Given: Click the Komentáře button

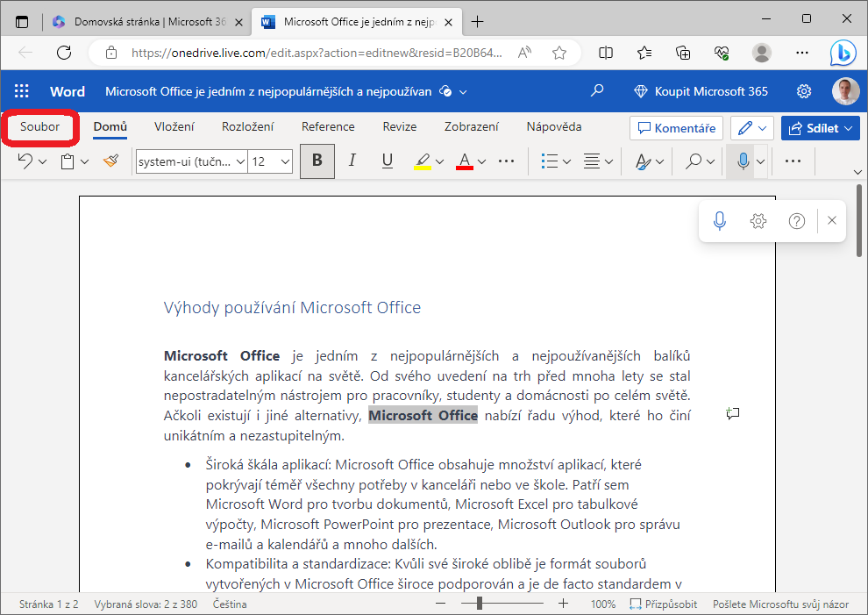Looking at the screenshot, I should point(676,128).
